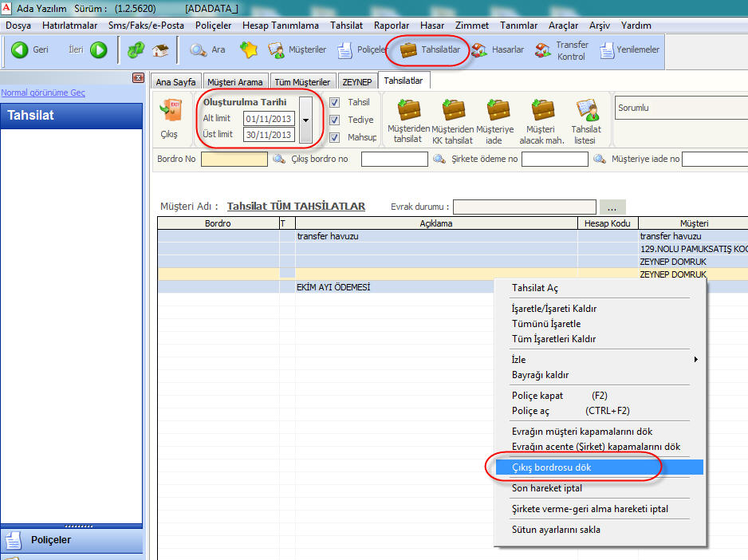The image size is (748, 560).
Task: Click the Geri back arrow icon
Action: pos(20,50)
